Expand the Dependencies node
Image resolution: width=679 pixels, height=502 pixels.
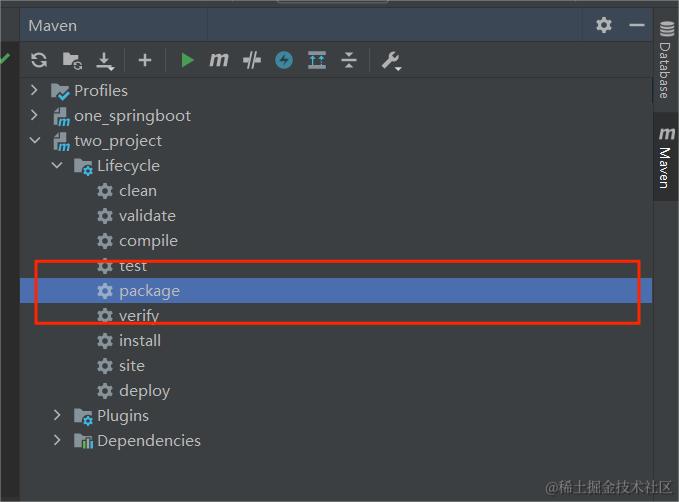click(57, 440)
